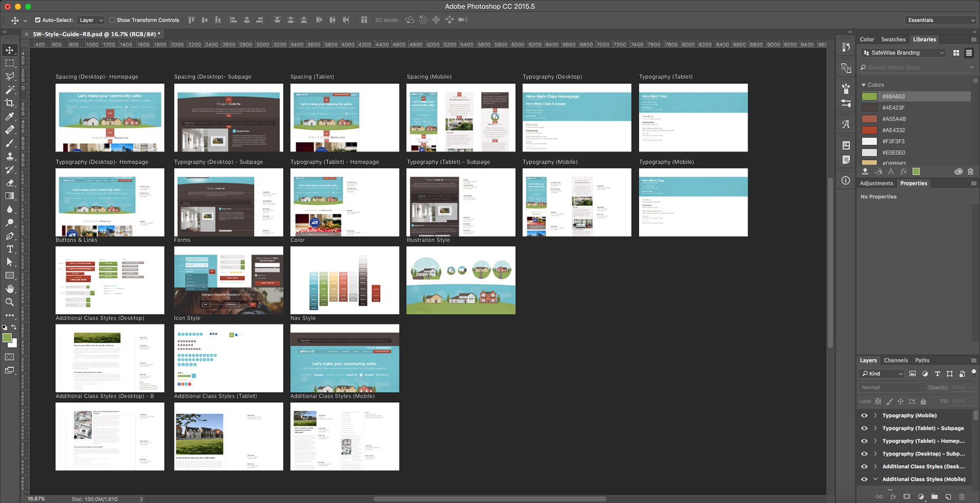
Task: Switch to the Channels tab
Action: pos(896,360)
